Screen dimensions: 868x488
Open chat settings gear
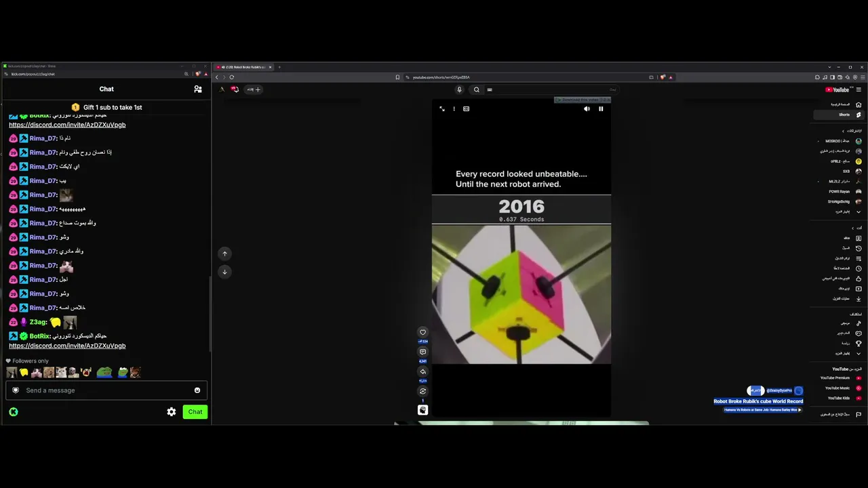pyautogui.click(x=172, y=412)
